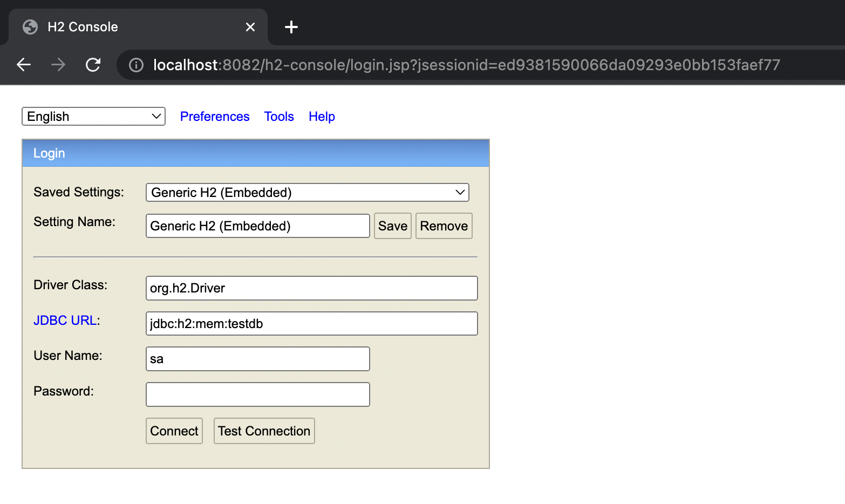The height and width of the screenshot is (504, 845).
Task: Click the Driver Class input field
Action: [312, 288]
